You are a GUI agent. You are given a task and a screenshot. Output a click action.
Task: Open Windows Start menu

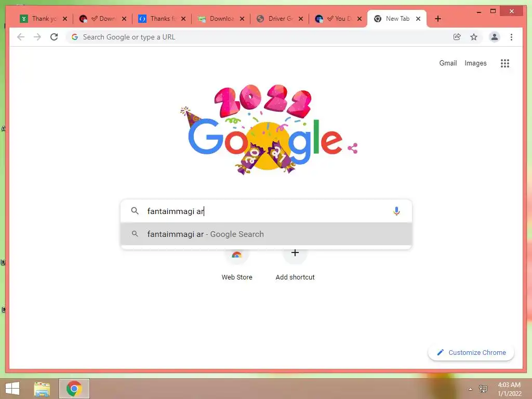[x=12, y=389]
